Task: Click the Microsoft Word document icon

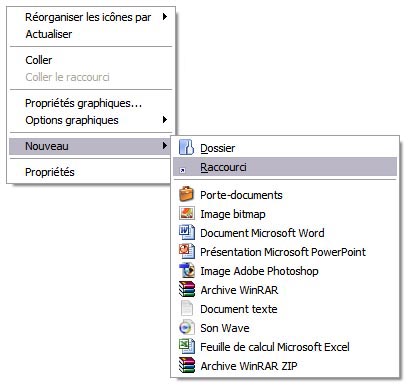Action: 186,232
